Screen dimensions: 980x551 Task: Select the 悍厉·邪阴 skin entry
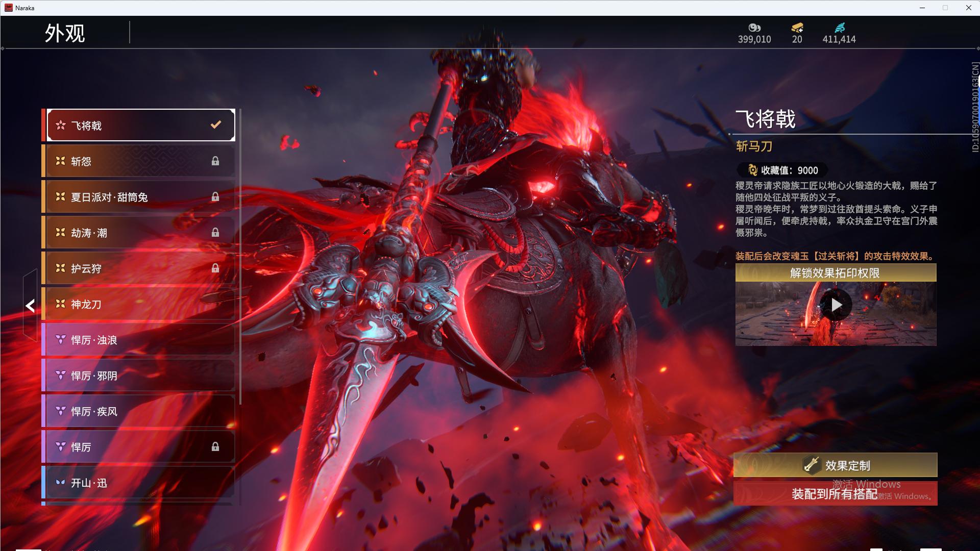tap(139, 375)
